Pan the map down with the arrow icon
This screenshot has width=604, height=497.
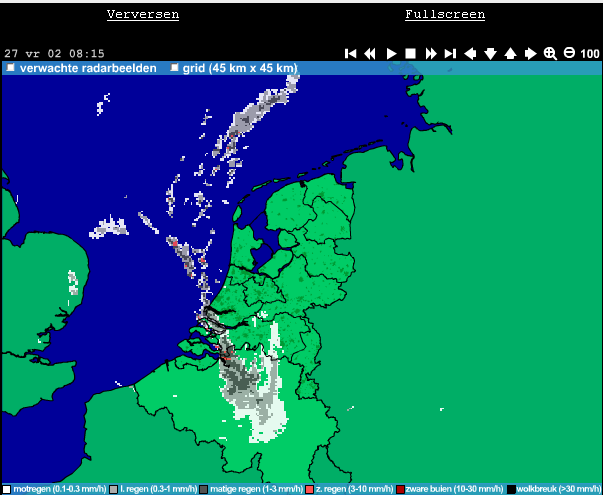(x=490, y=54)
